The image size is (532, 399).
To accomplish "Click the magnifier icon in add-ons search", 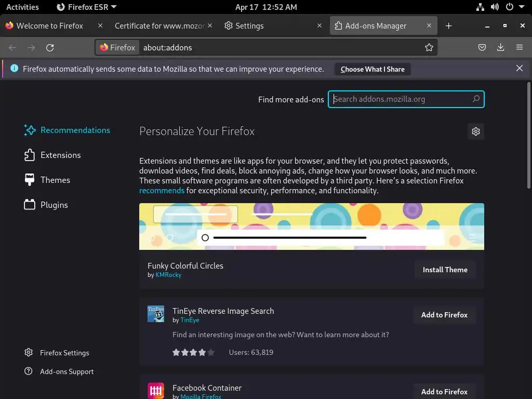I will tap(476, 99).
